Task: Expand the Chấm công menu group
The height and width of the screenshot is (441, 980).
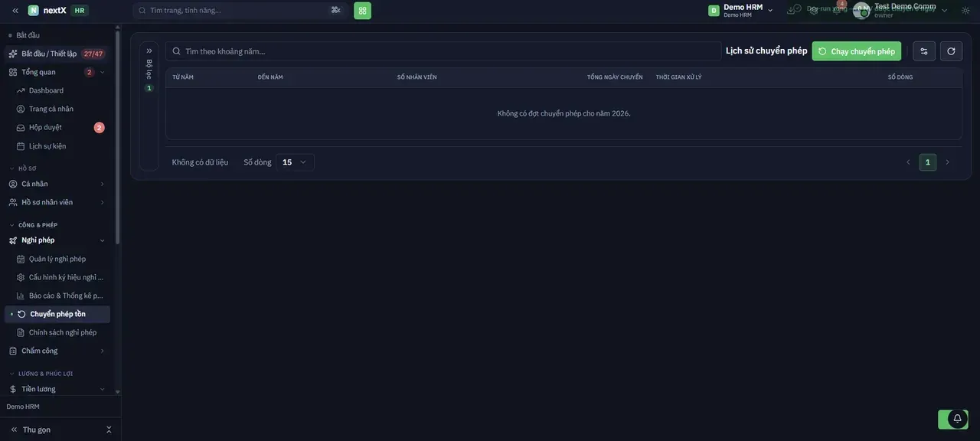Action: pos(57,351)
